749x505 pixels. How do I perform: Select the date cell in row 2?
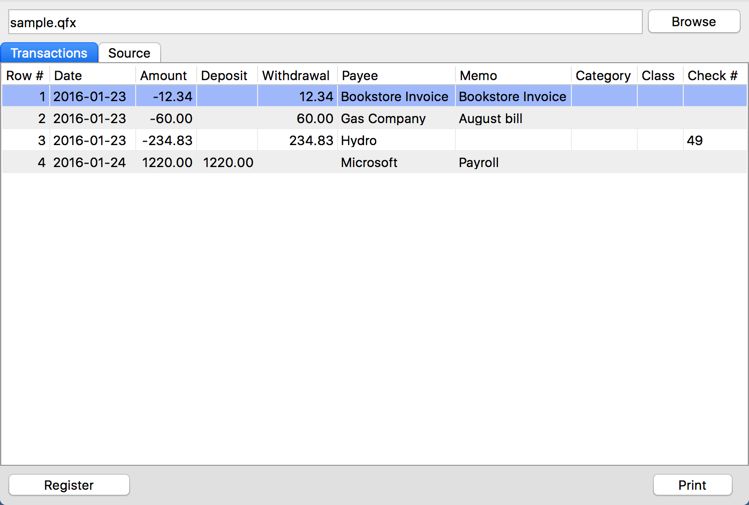92,118
